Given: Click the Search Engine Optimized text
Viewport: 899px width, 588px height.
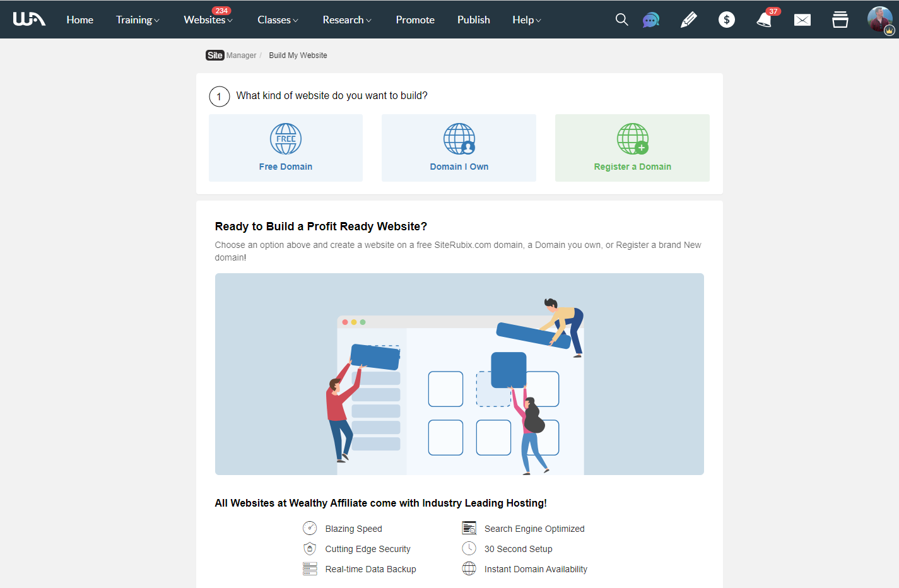Looking at the screenshot, I should click(x=534, y=529).
